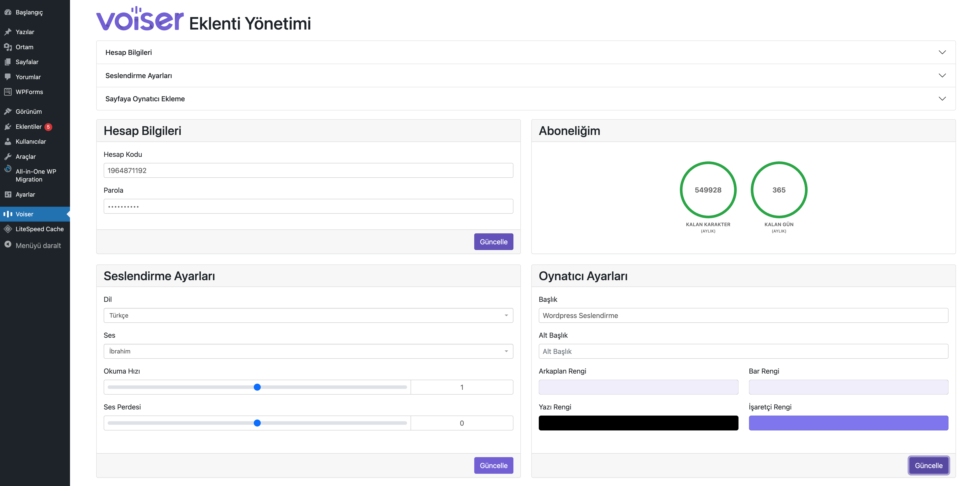Click the Hesap Kodu input field
This screenshot has height=486, width=980.
[308, 170]
